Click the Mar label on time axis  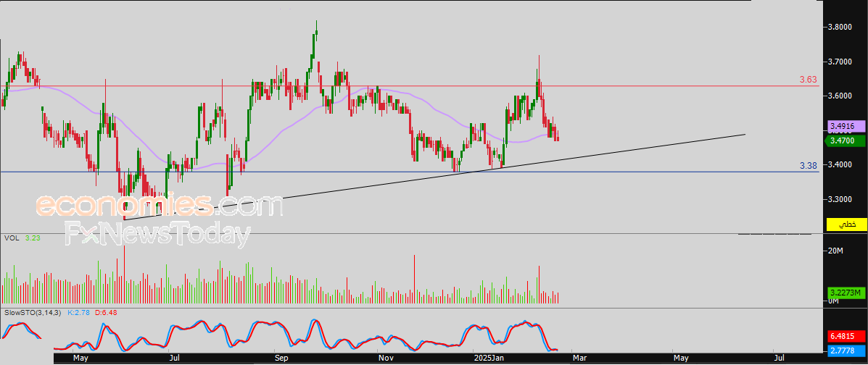tap(580, 359)
